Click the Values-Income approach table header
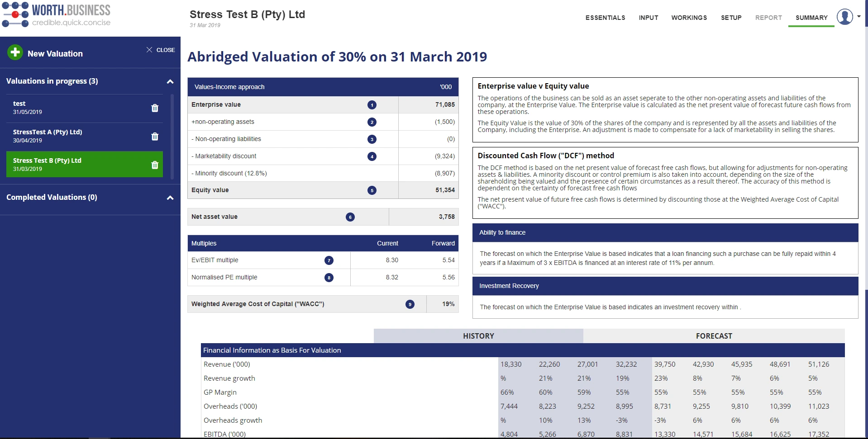The width and height of the screenshot is (868, 439). (x=323, y=87)
